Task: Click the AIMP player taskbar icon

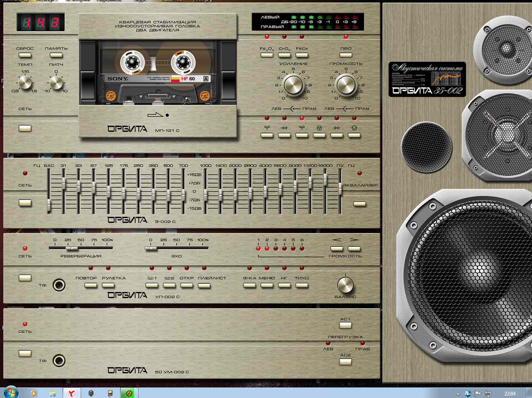Action: coord(129,393)
